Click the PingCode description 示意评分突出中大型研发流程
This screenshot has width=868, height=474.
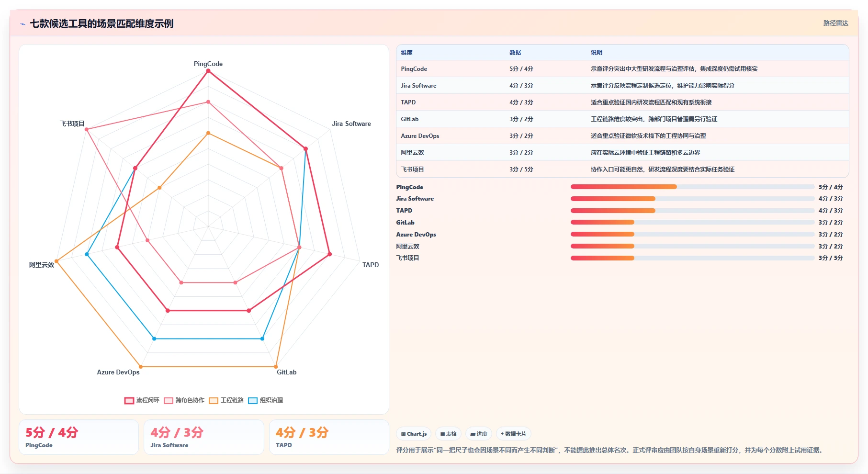[x=674, y=69]
